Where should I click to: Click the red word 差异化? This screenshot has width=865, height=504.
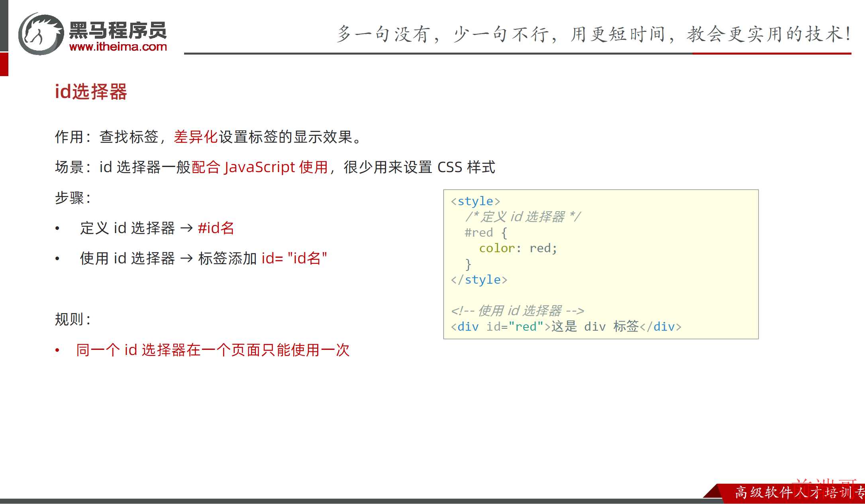tap(196, 137)
